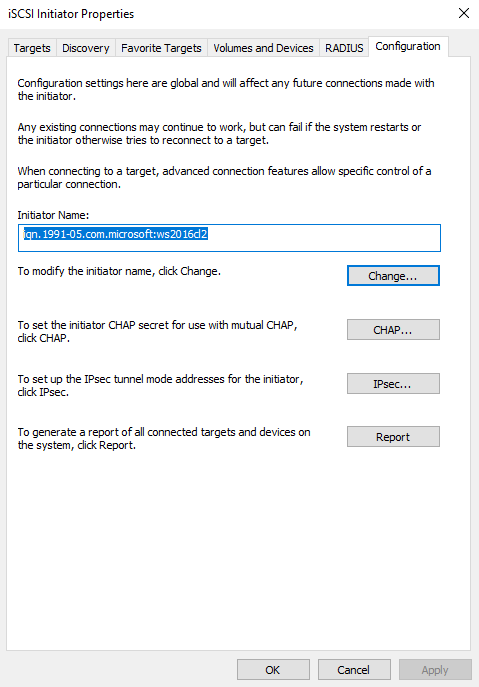Select the Configuration tab
The width and height of the screenshot is (479, 687).
pyautogui.click(x=408, y=46)
